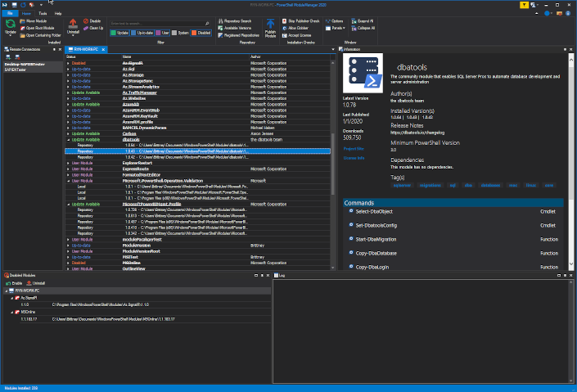Toggle Allow Clobber option
577x392 pixels.
click(295, 28)
